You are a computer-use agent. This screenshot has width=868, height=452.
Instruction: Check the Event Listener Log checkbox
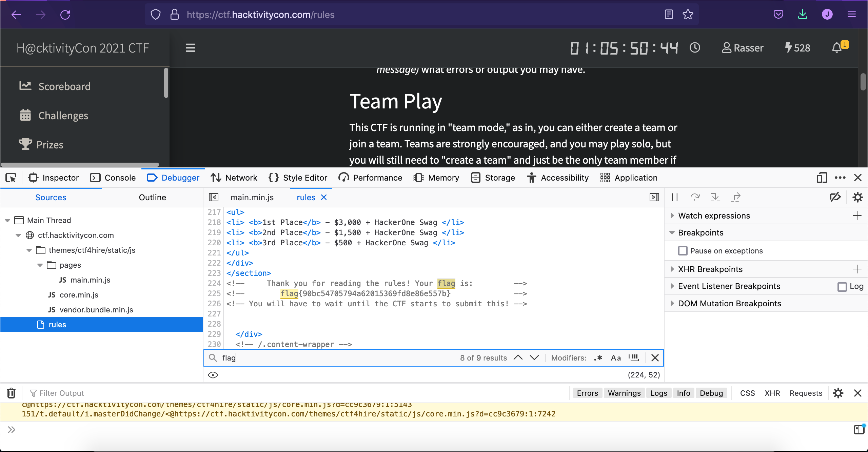[842, 287]
